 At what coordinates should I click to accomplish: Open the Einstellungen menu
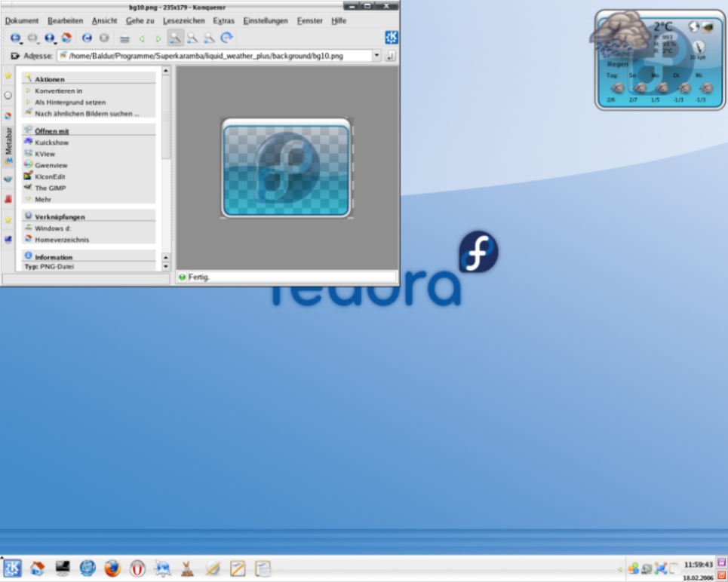pos(266,21)
